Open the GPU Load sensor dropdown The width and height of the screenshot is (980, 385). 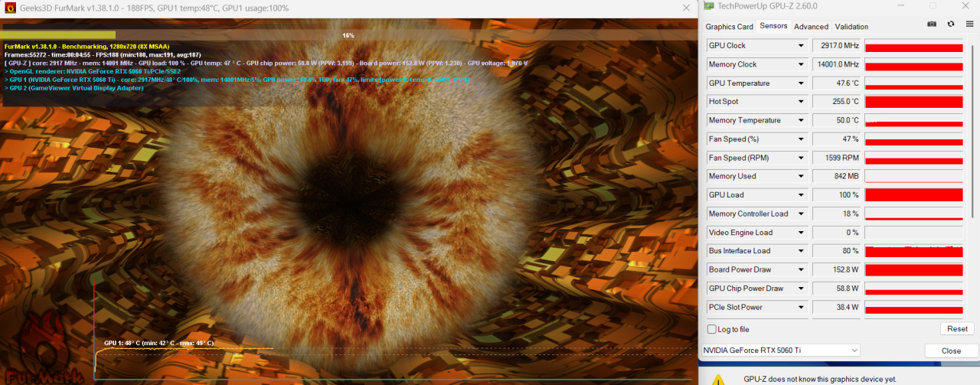(x=802, y=195)
